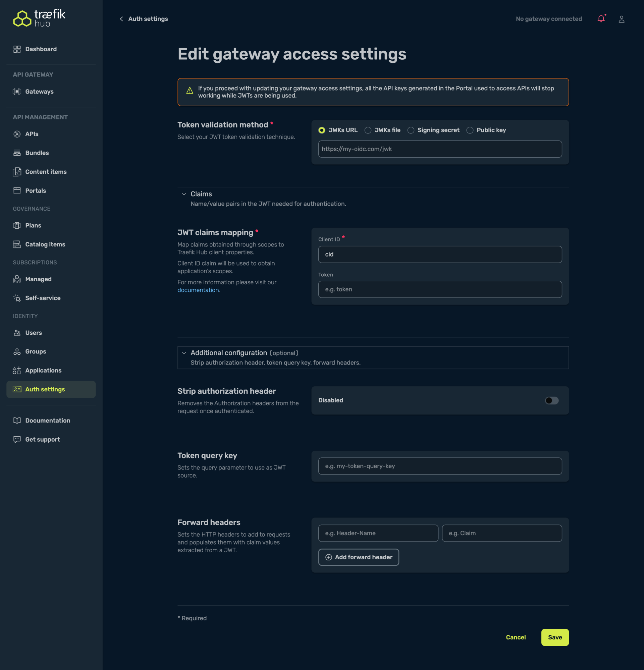
Task: Click the Dashboard grid icon
Action: [x=17, y=49]
